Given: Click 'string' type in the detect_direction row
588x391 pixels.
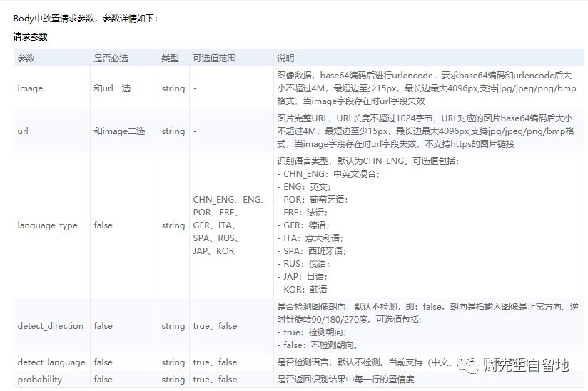Looking at the screenshot, I should (x=173, y=326).
